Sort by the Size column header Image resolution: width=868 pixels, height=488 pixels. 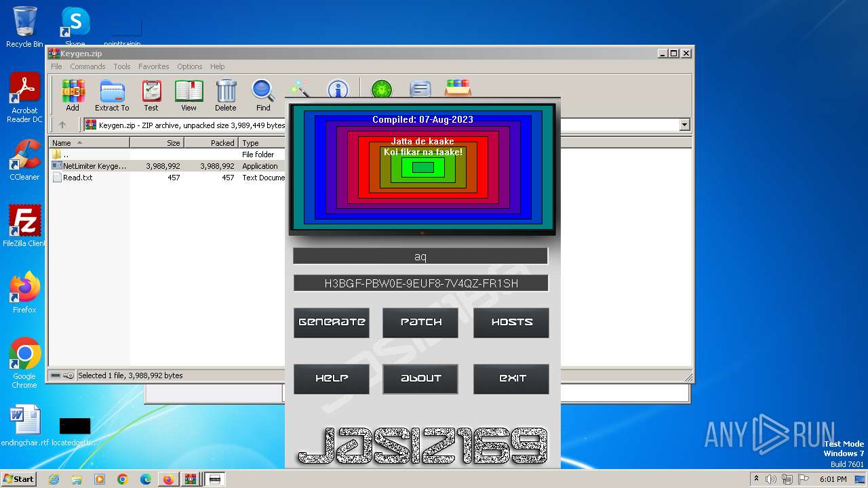[157, 143]
